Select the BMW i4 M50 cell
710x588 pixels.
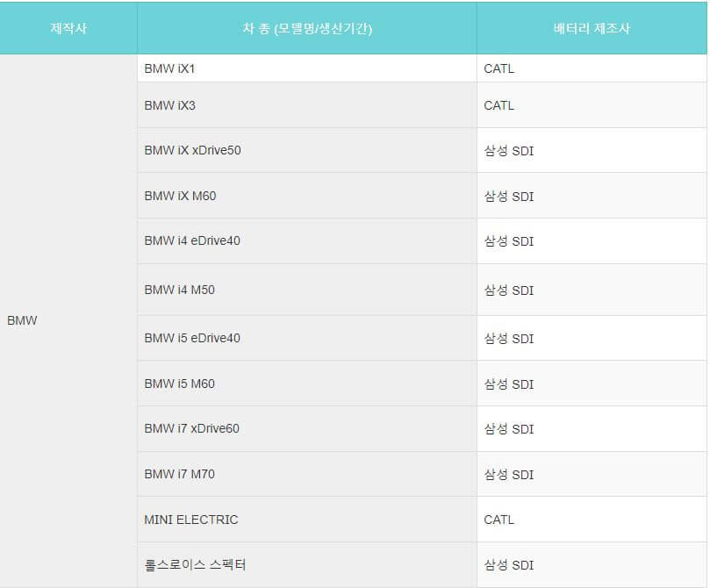point(307,290)
